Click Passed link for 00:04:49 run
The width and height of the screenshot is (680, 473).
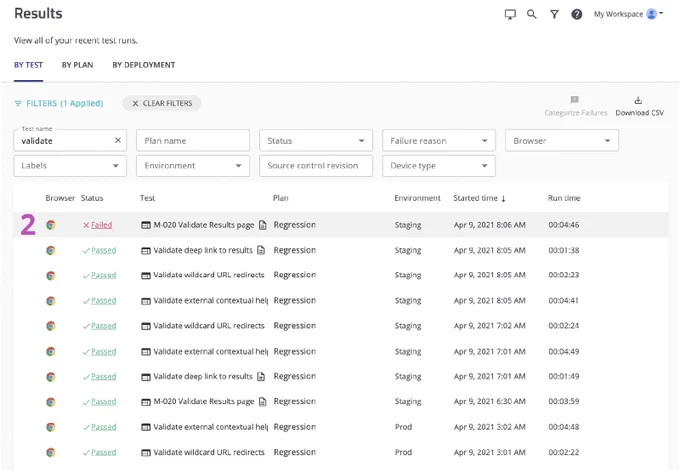(104, 352)
